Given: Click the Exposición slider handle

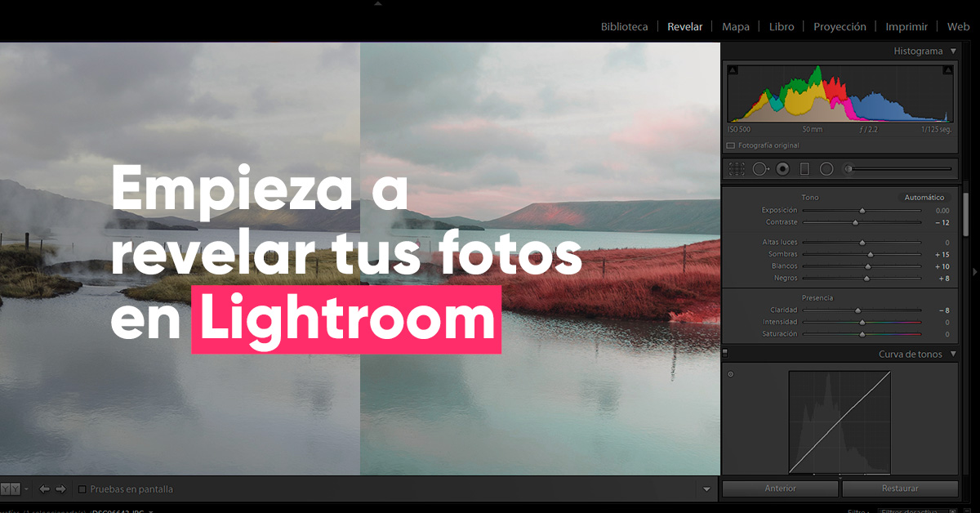Looking at the screenshot, I should [862, 211].
